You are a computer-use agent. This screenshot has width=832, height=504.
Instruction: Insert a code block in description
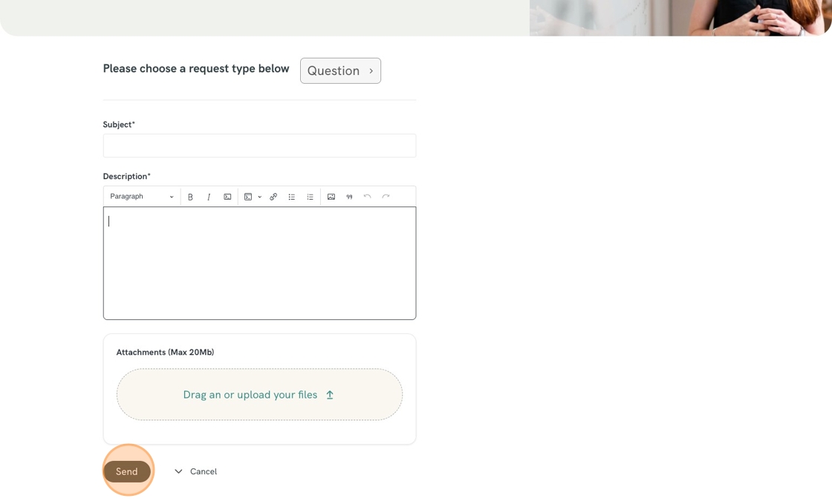[248, 197]
